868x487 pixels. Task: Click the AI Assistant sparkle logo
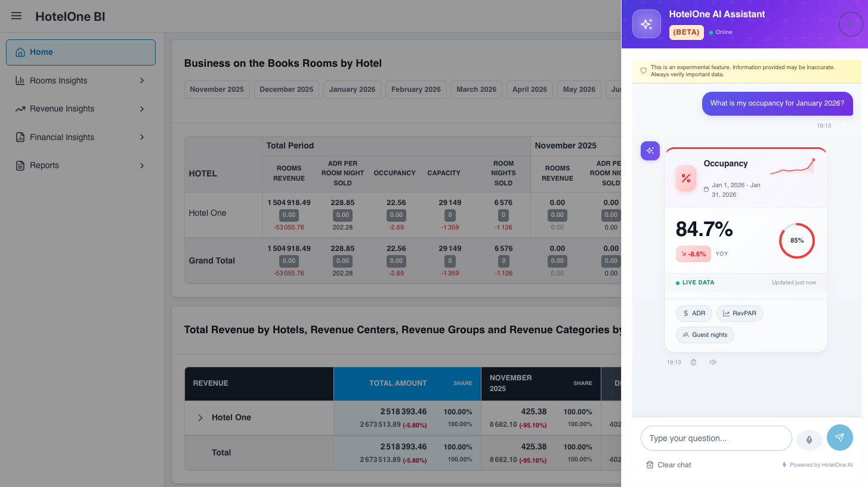(x=646, y=24)
